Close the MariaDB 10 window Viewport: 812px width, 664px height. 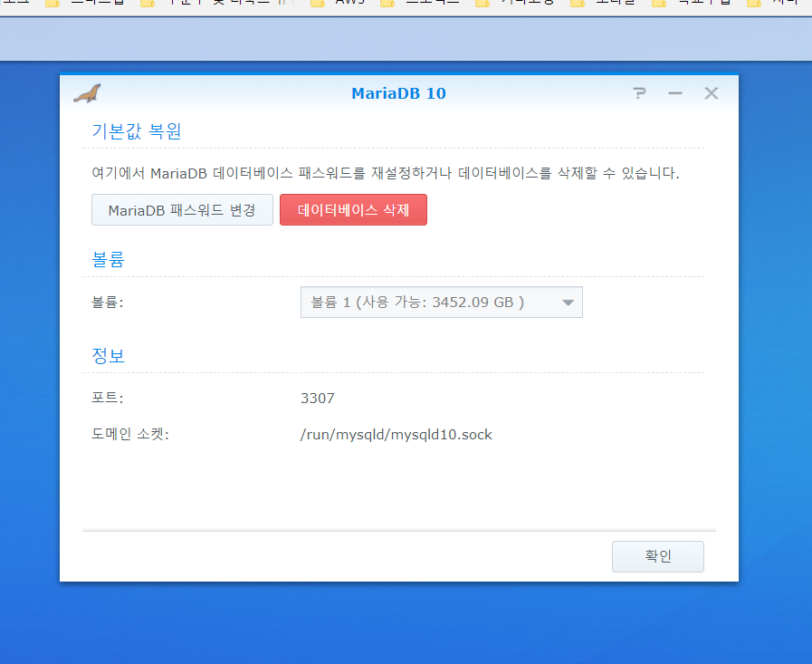[x=712, y=93]
